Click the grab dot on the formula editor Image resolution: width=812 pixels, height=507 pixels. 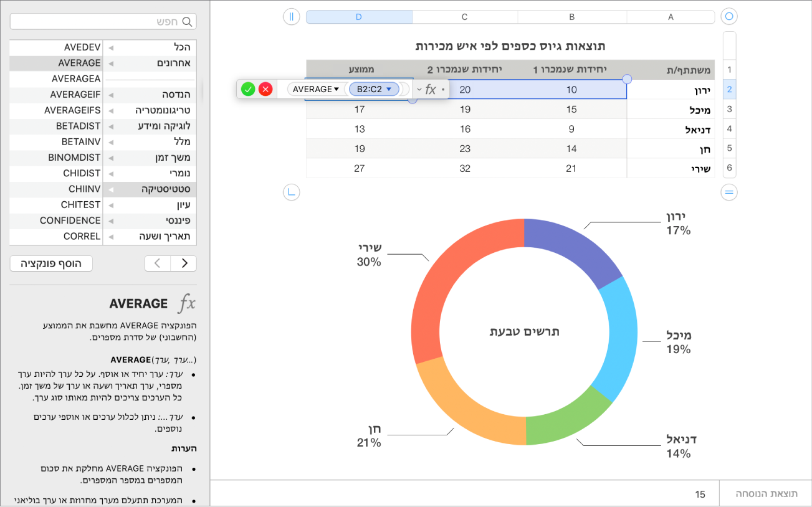click(443, 90)
